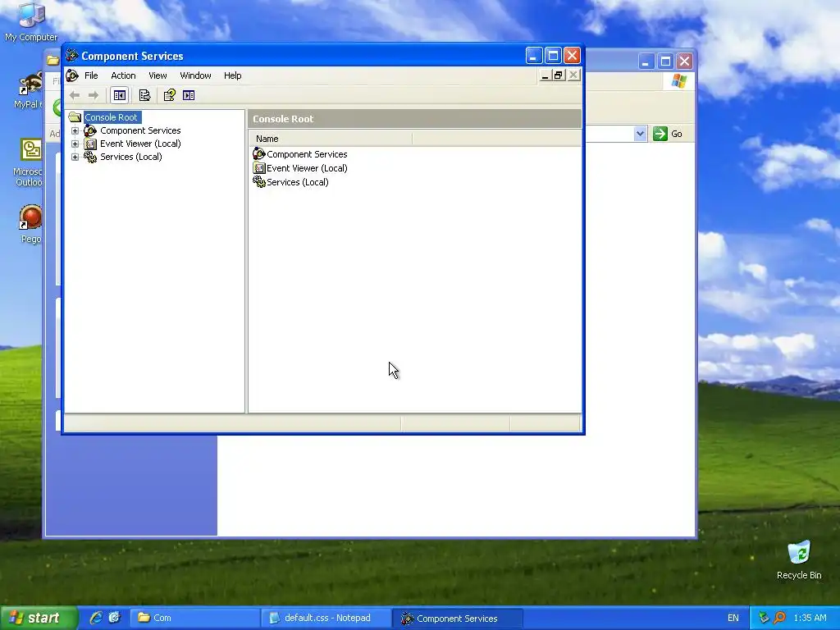840x630 pixels.
Task: Click the Forward arrow in Component Services toolbar
Action: [x=94, y=95]
